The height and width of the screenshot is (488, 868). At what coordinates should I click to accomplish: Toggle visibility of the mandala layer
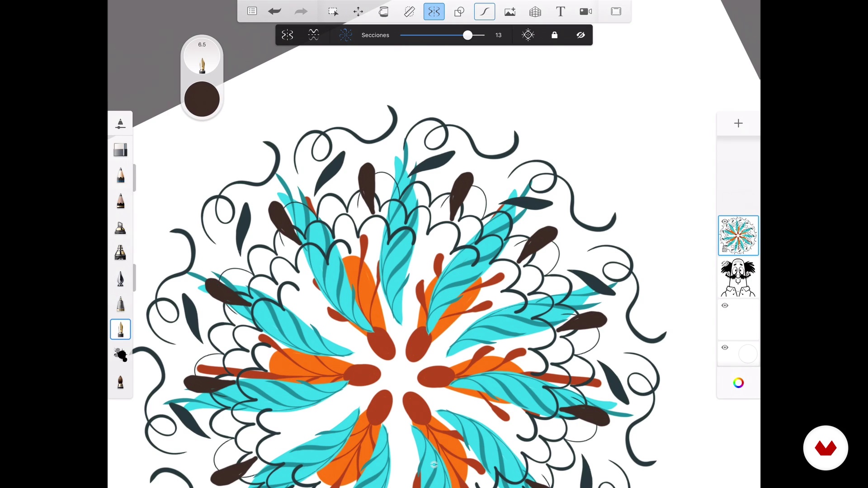[725, 221]
